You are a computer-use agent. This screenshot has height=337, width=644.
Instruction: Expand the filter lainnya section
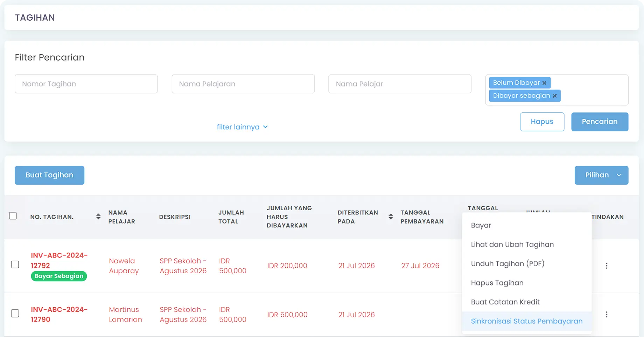[x=242, y=127]
